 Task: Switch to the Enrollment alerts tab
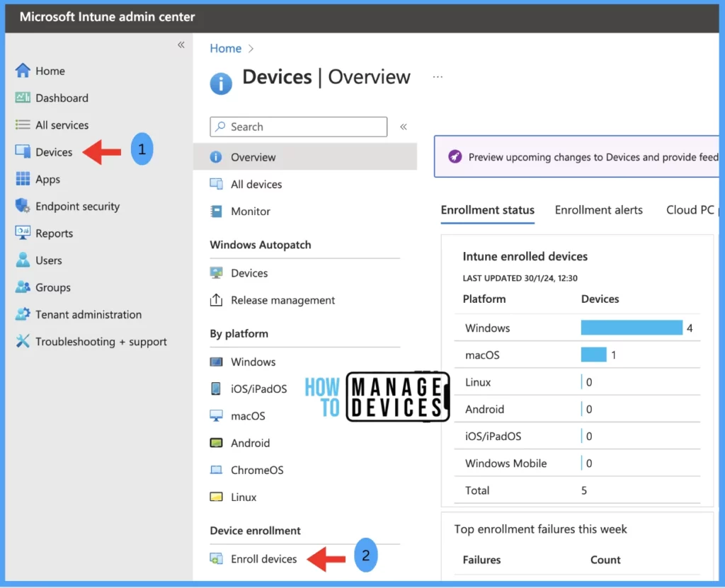598,210
